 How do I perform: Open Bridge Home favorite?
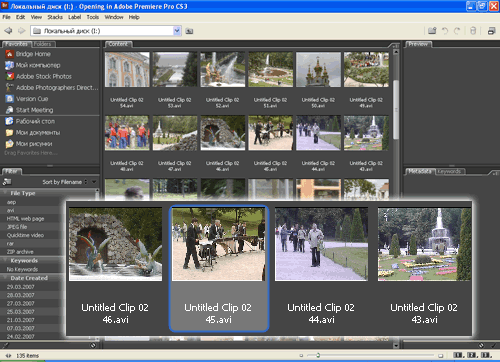[28, 54]
